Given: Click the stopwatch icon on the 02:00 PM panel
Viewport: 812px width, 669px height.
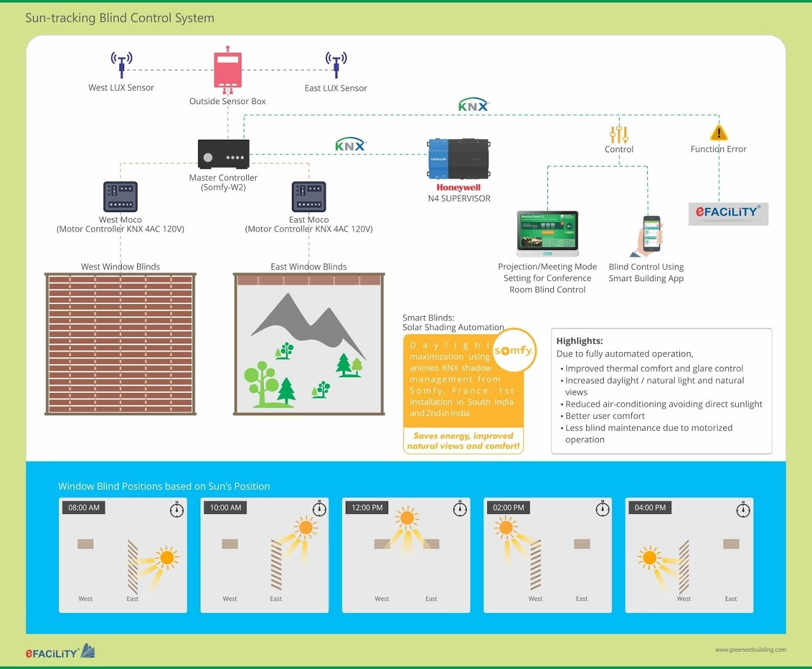Looking at the screenshot, I should [603, 509].
